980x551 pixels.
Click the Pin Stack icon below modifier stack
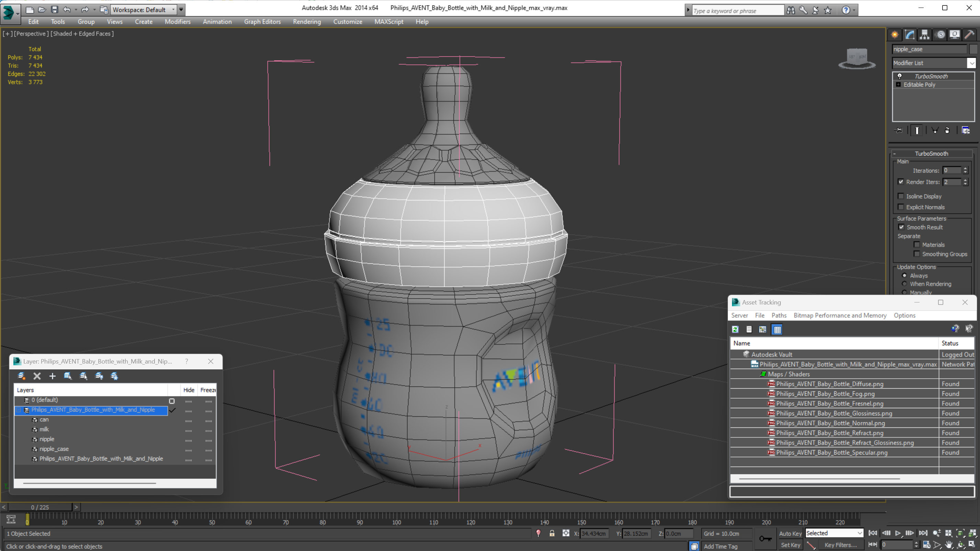[899, 130]
